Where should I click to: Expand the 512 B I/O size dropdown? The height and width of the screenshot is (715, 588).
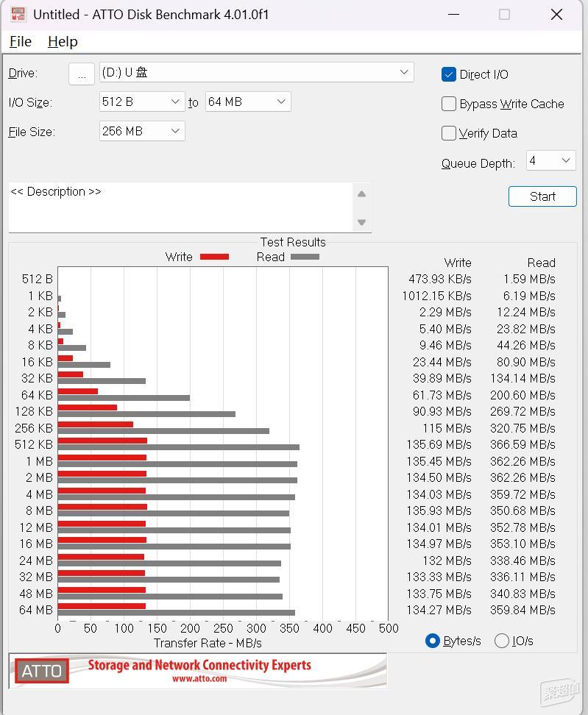point(142,102)
